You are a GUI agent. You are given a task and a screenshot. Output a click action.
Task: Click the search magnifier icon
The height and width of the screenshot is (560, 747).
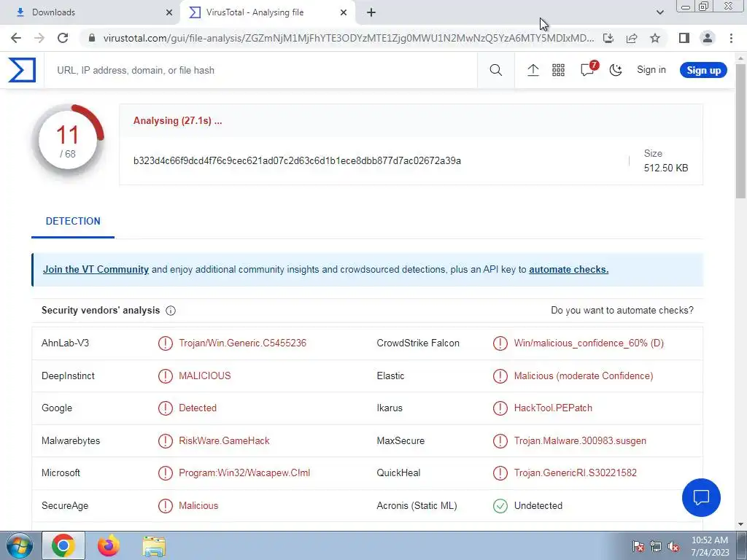point(495,70)
